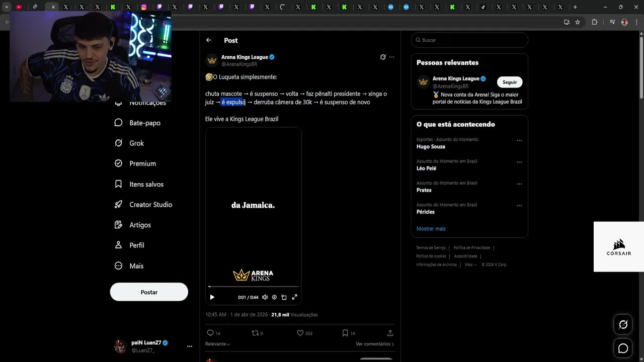Open the floating Grok button
Viewport: 644px width, 362px height.
click(x=623, y=325)
